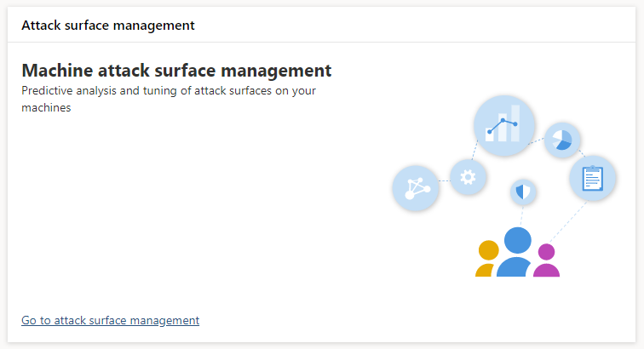This screenshot has height=349, width=644.
Task: Click the yellow person figure
Action: [x=487, y=259]
